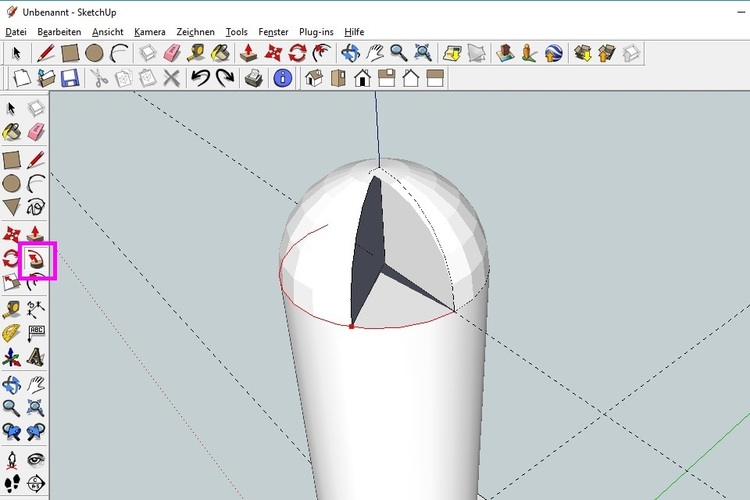This screenshot has height=500, width=750.
Task: Click the Share Model upload icon
Action: (x=607, y=53)
